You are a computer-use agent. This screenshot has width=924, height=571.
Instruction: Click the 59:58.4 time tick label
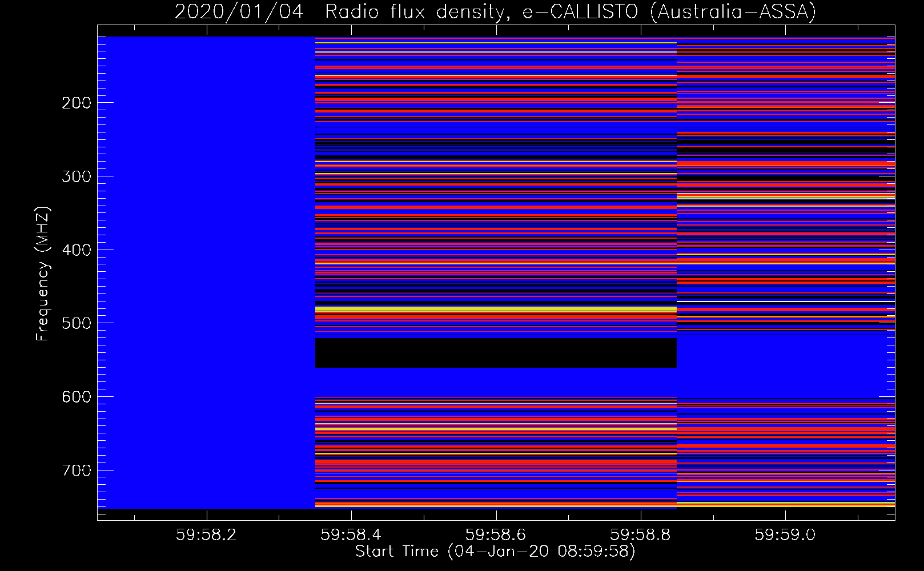coord(351,535)
